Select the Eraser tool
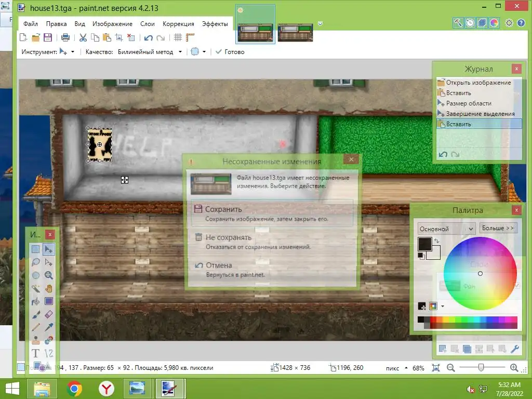 click(x=48, y=314)
